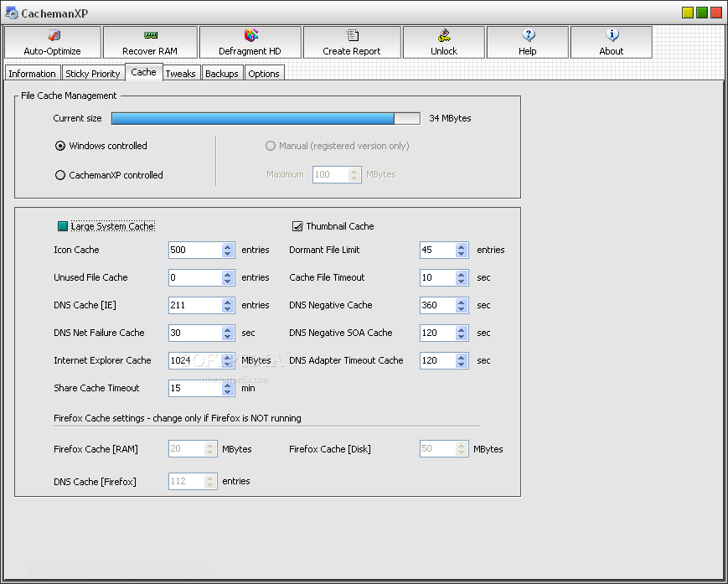728x584 pixels.
Task: Click the Defragment HD colorful cube icon
Action: click(250, 35)
